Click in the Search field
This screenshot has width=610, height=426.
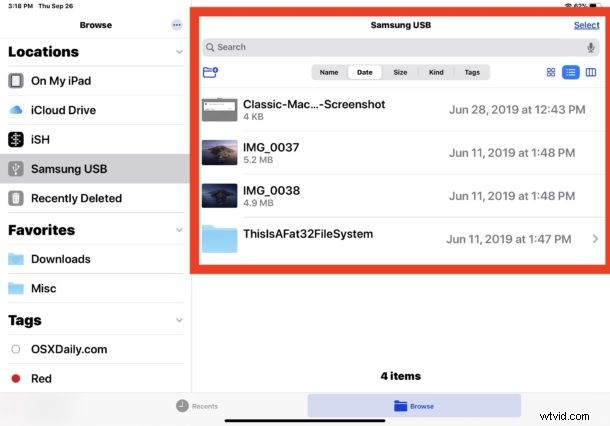click(400, 47)
